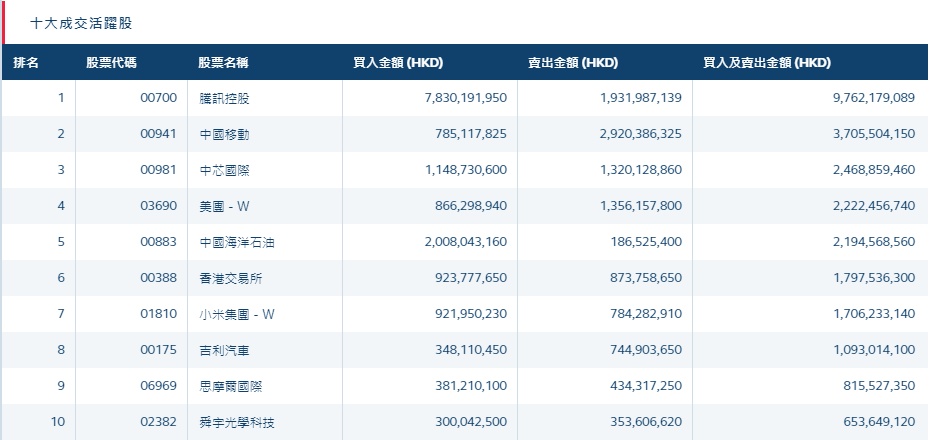Click the 吉利汽車 stock name

tap(224, 350)
